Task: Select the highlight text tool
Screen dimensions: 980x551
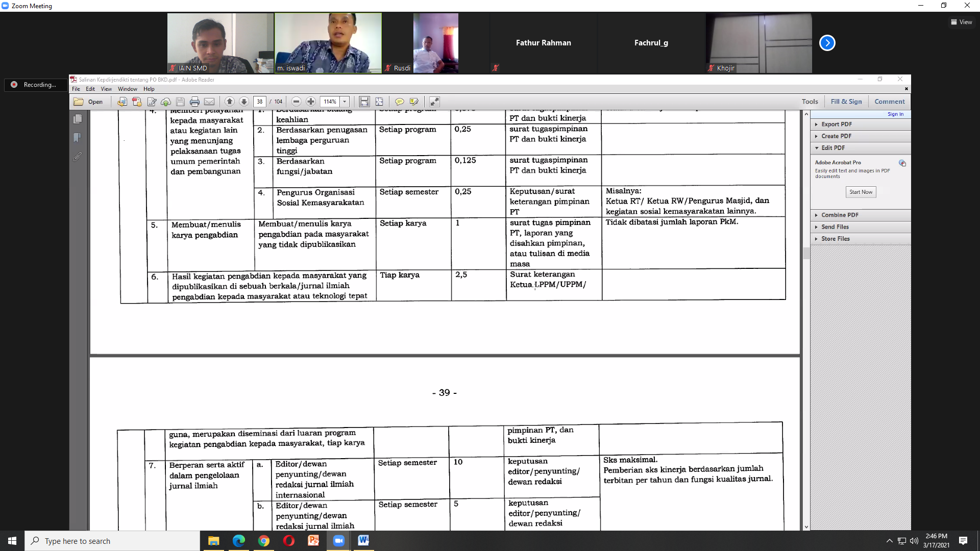Action: pyautogui.click(x=414, y=102)
